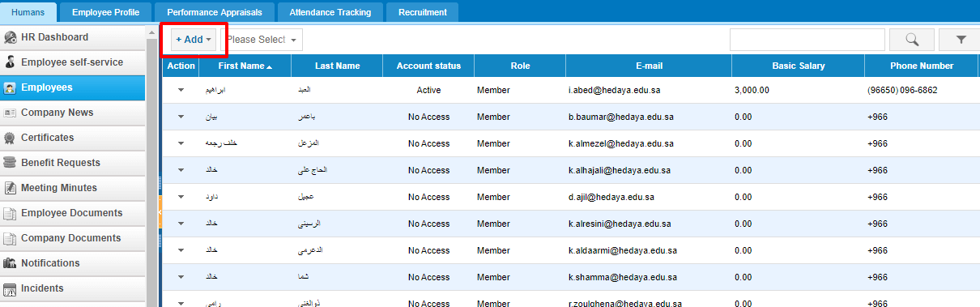Viewport: 980px width, 307px height.
Task: Click the magnifier search button
Action: coord(912,40)
